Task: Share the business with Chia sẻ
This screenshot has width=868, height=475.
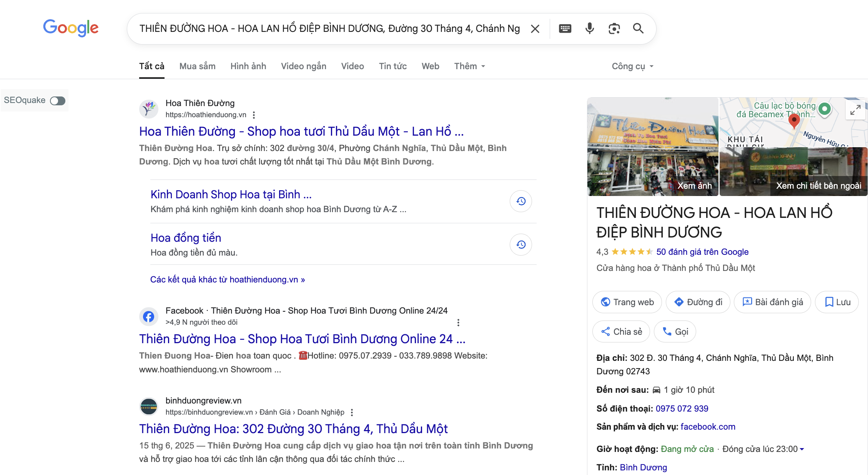Action: point(621,332)
